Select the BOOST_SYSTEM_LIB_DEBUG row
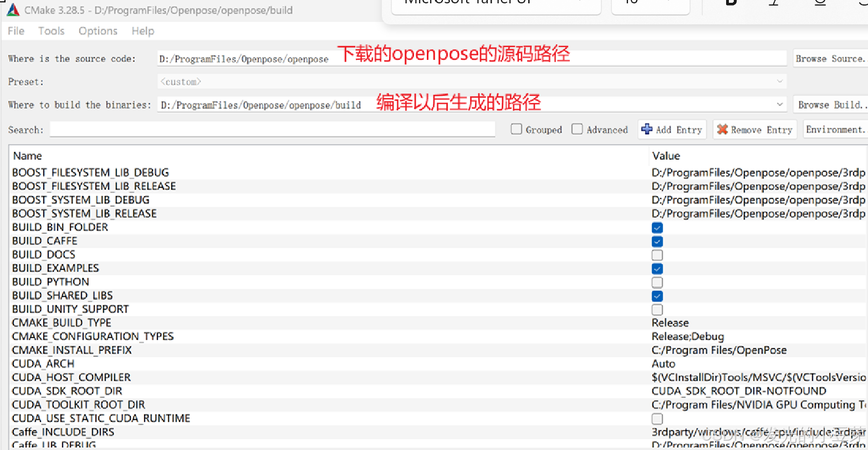This screenshot has height=450, width=868. [438, 200]
